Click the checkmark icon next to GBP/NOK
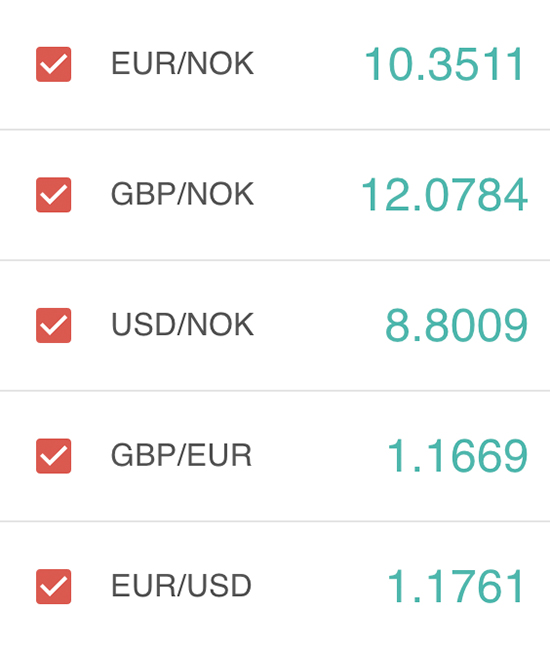Viewport: 550px width, 649px height. tap(53, 195)
